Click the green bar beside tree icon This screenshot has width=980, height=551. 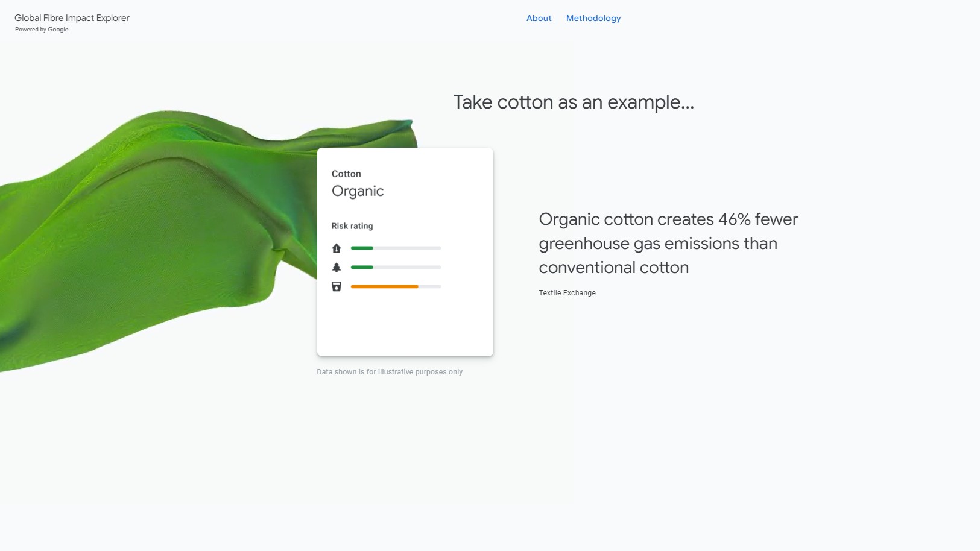pos(362,267)
